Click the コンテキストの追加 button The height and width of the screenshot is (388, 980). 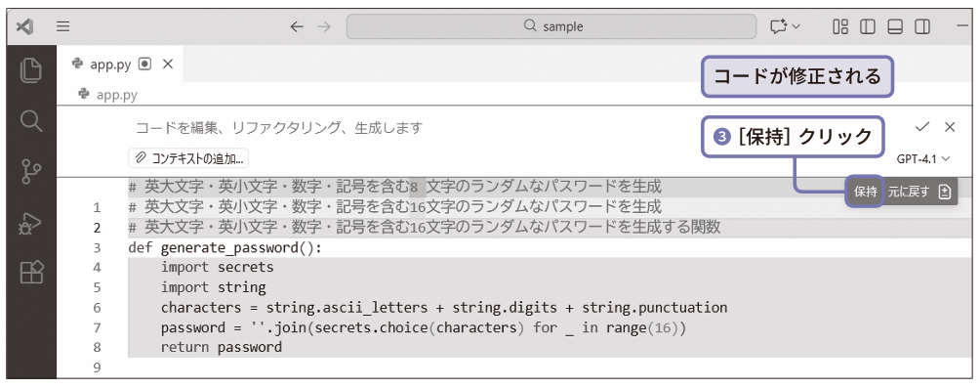(188, 158)
